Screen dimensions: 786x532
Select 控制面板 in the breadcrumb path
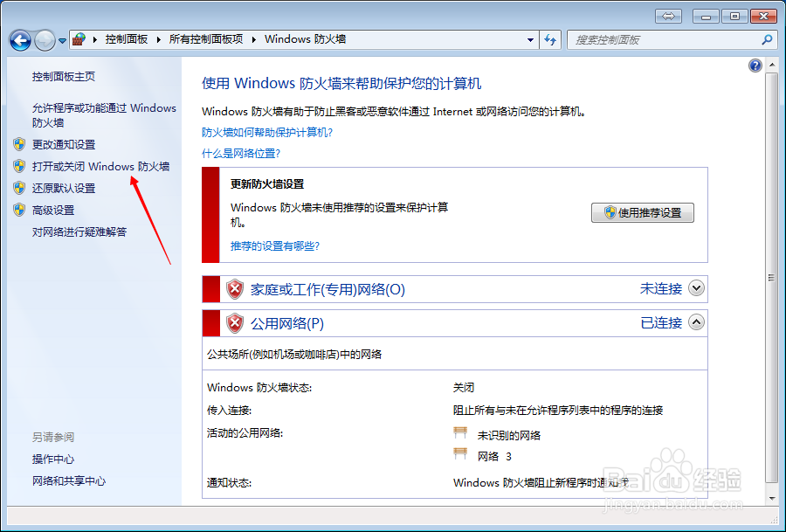tap(128, 39)
